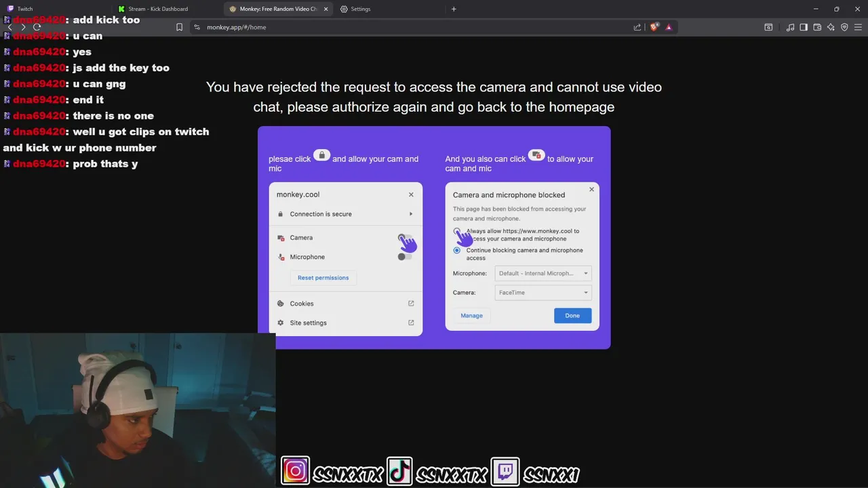This screenshot has height=488, width=868.
Task: Switch to the Twitch tab
Action: [56, 9]
